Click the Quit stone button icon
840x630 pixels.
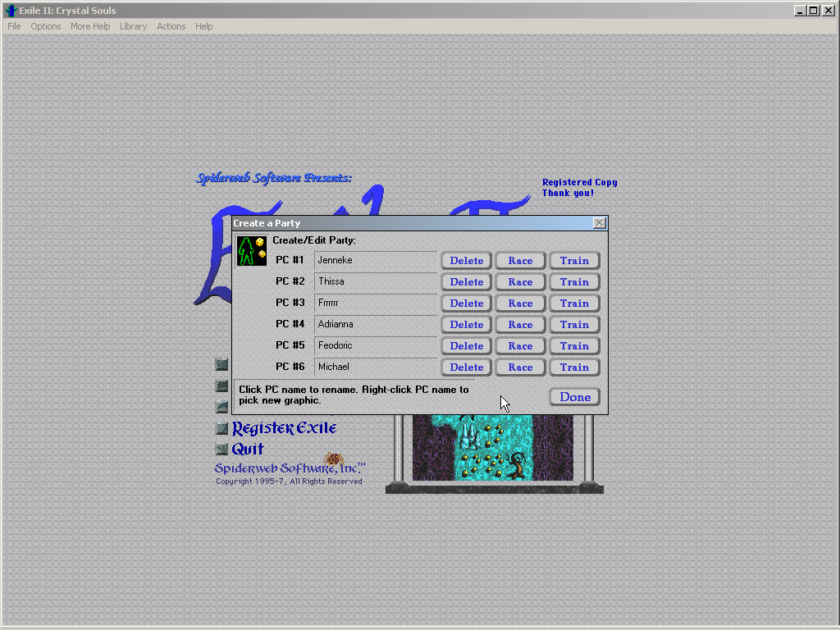click(x=221, y=449)
